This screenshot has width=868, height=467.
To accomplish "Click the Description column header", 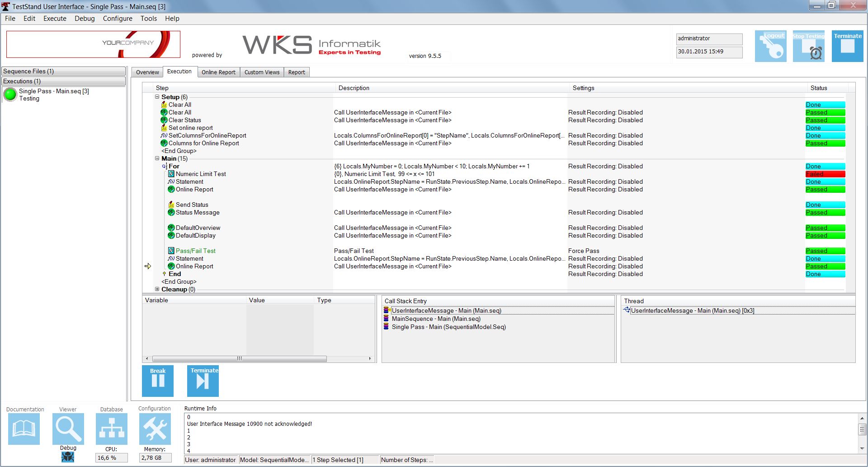I will [x=452, y=88].
